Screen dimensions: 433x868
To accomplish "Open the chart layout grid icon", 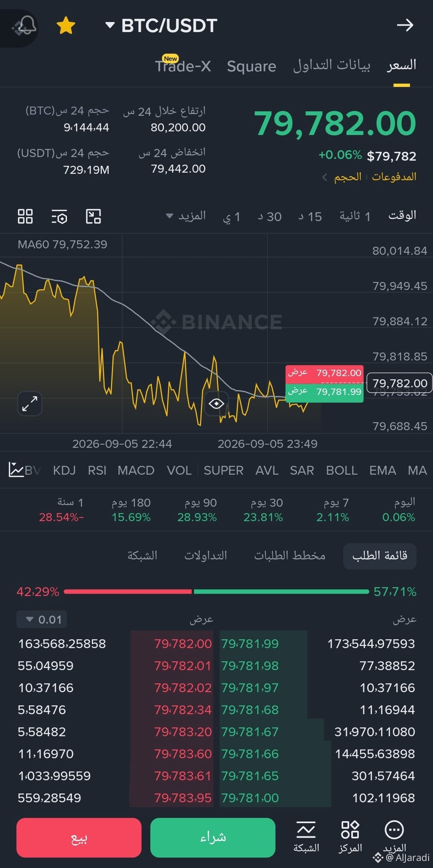I will [x=25, y=216].
